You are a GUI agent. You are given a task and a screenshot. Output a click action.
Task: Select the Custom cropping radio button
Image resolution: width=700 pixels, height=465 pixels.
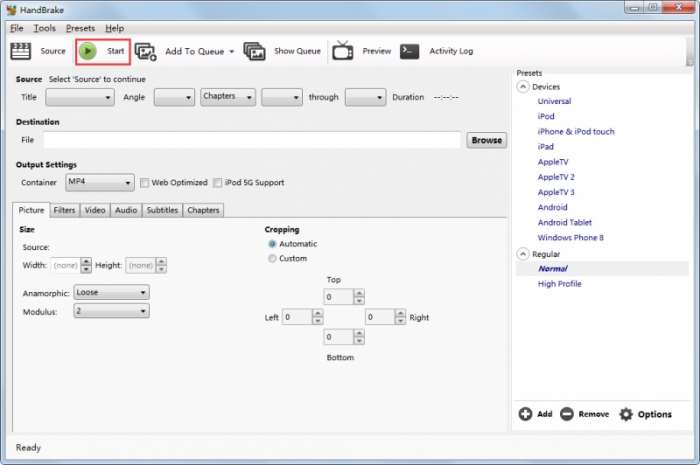coord(272,258)
